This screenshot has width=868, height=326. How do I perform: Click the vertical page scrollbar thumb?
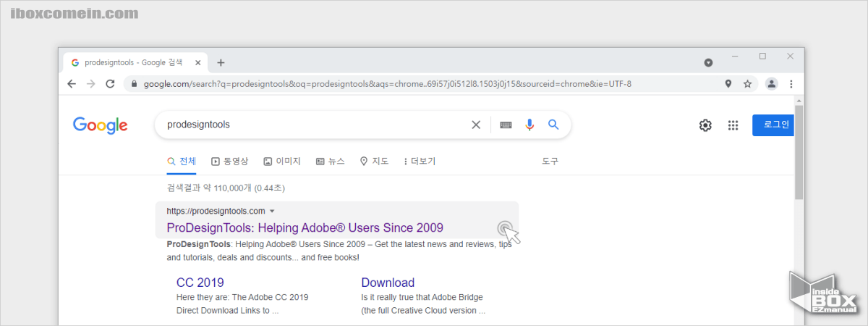pos(799,152)
